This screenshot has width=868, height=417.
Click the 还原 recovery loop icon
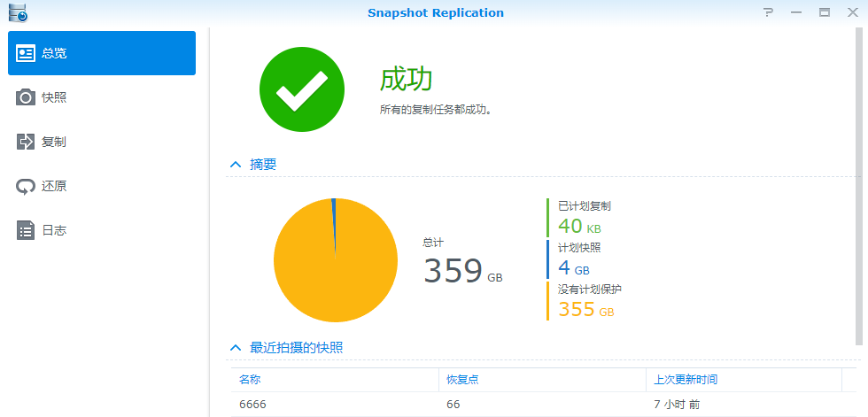[26, 187]
